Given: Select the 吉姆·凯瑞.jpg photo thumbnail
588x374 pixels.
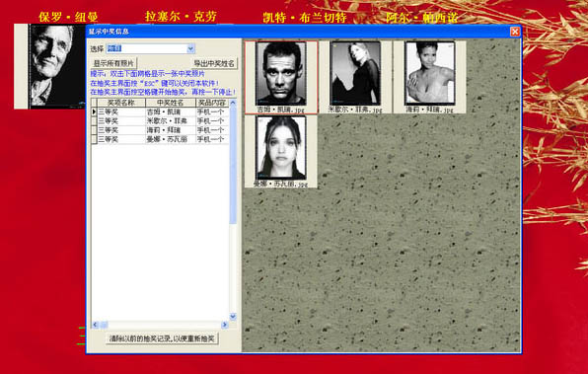Looking at the screenshot, I should [281, 77].
